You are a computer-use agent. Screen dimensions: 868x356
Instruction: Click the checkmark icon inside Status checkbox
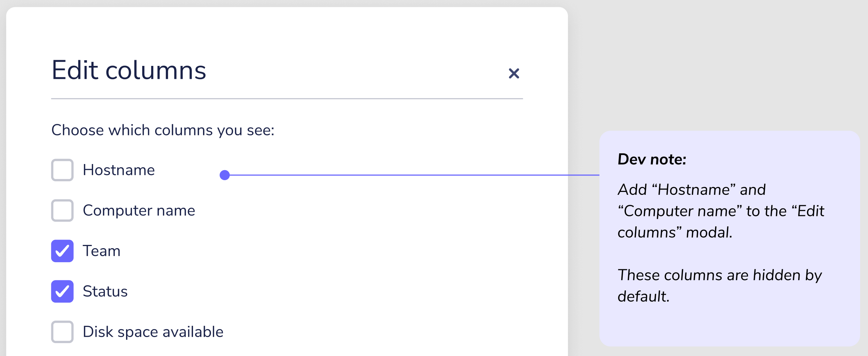[62, 292]
